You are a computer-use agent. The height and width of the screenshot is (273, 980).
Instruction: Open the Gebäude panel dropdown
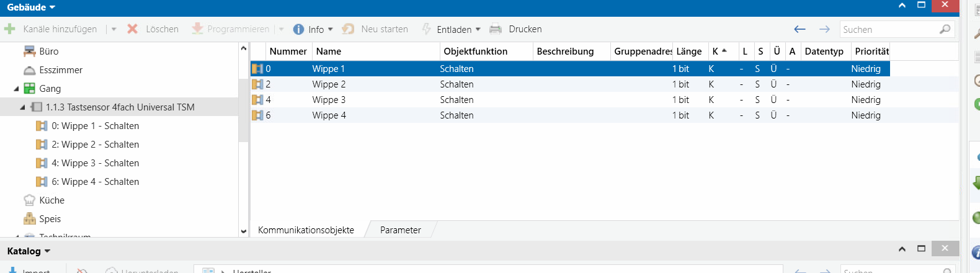pyautogui.click(x=52, y=7)
